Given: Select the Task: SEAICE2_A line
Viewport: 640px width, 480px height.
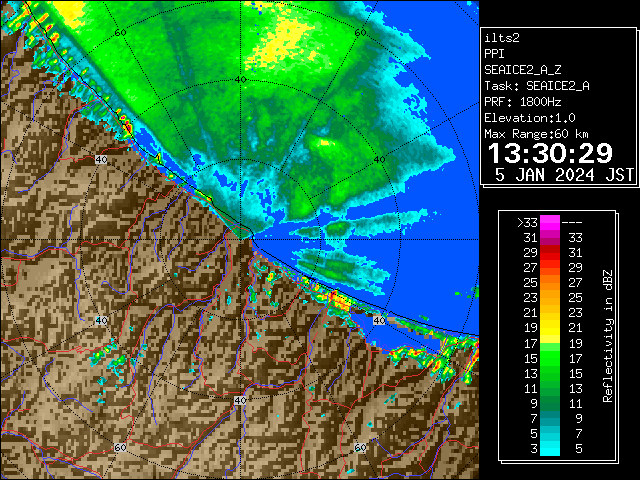Looking at the screenshot, I should [537, 86].
